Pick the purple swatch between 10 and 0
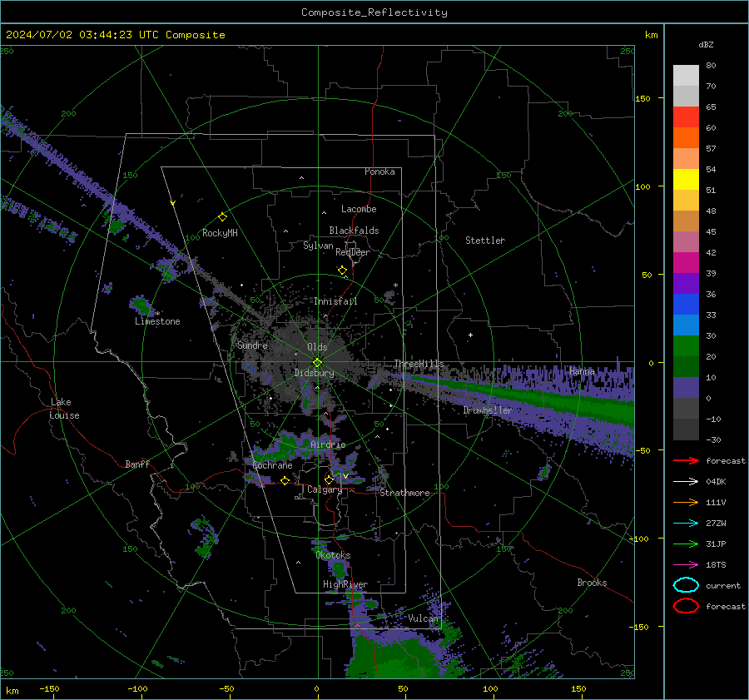Image resolution: width=749 pixels, height=700 pixels. 686,388
